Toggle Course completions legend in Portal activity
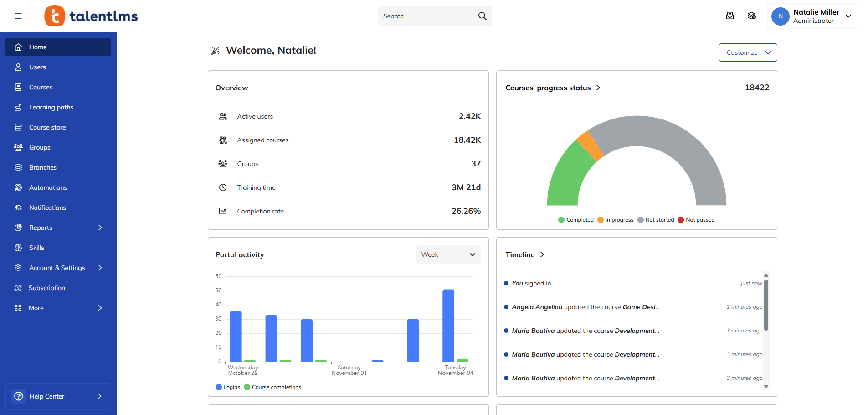 click(272, 387)
